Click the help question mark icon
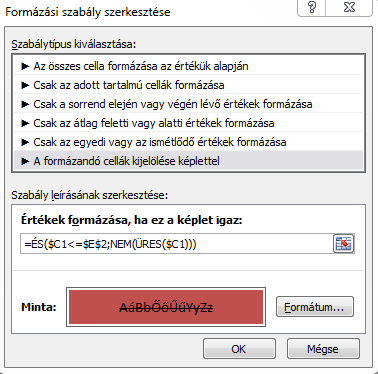 311,8
